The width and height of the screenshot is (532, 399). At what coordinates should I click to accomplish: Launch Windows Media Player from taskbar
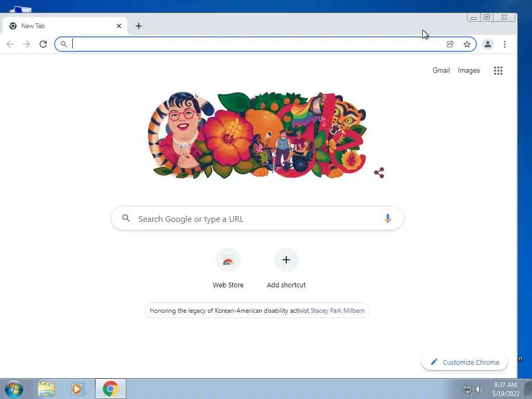78,389
